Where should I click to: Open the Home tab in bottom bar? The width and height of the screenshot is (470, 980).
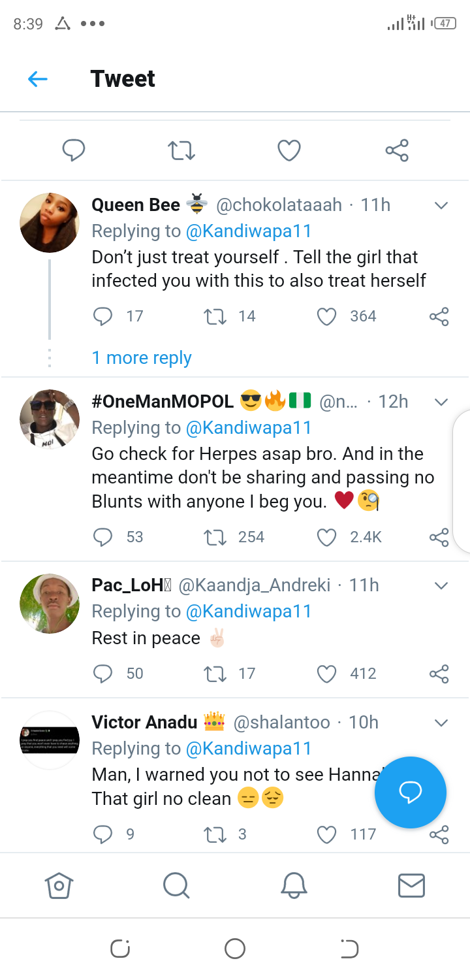(x=59, y=886)
